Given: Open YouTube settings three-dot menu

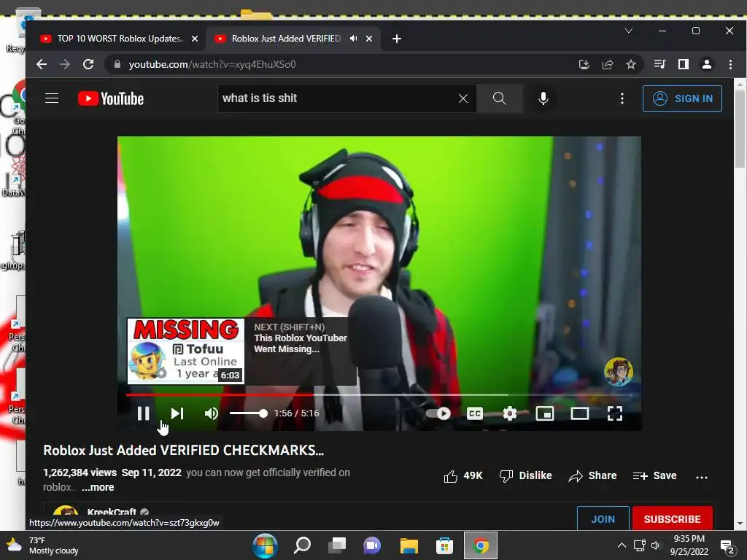Looking at the screenshot, I should (622, 98).
